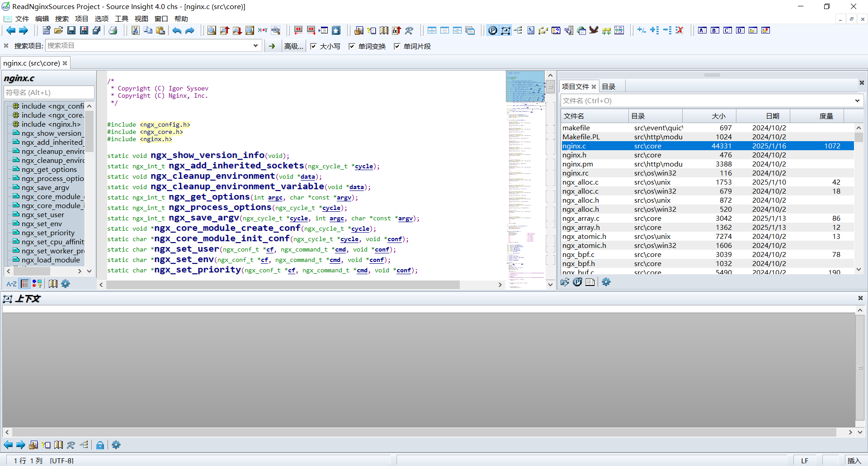Switch to the 目录 tab in project panel

609,86
